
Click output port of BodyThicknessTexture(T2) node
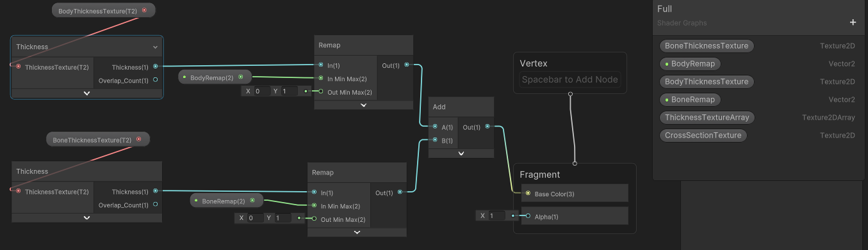point(144,10)
